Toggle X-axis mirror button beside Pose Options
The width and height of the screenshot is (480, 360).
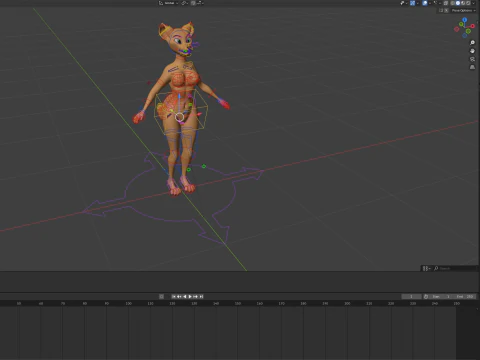446,10
